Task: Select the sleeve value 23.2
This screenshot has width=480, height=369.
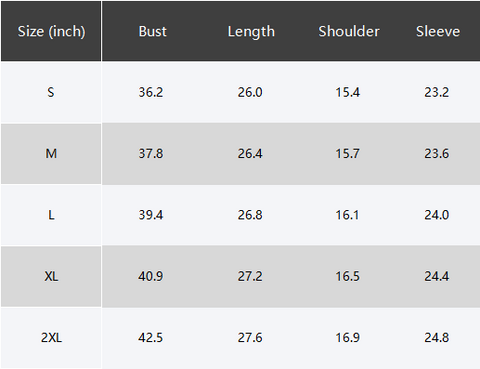Action: coord(437,92)
